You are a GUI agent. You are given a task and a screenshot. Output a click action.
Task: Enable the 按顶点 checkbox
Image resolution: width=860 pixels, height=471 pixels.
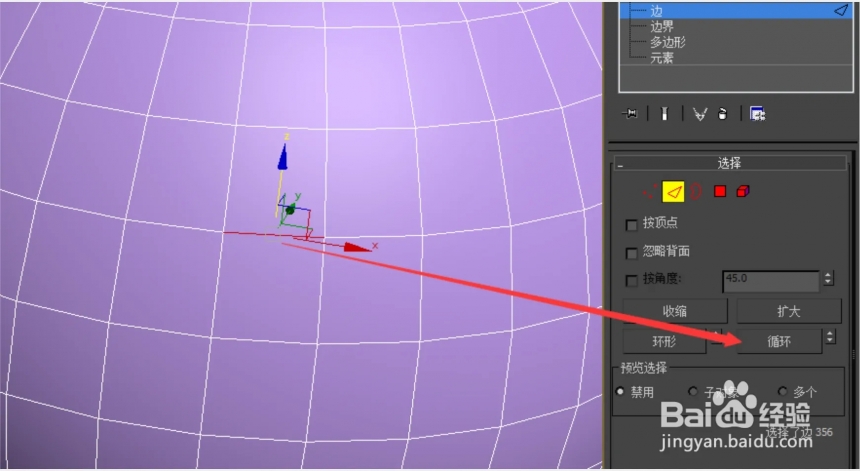coord(632,225)
